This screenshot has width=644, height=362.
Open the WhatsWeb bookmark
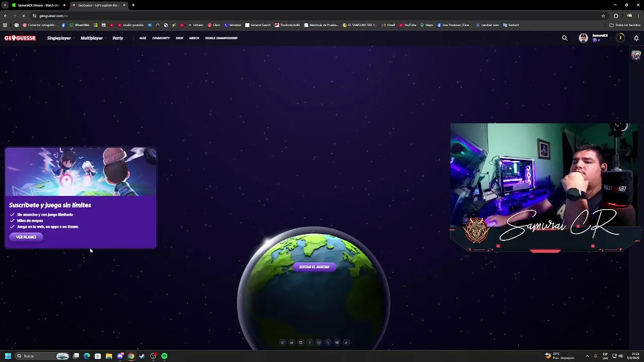click(x=79, y=25)
